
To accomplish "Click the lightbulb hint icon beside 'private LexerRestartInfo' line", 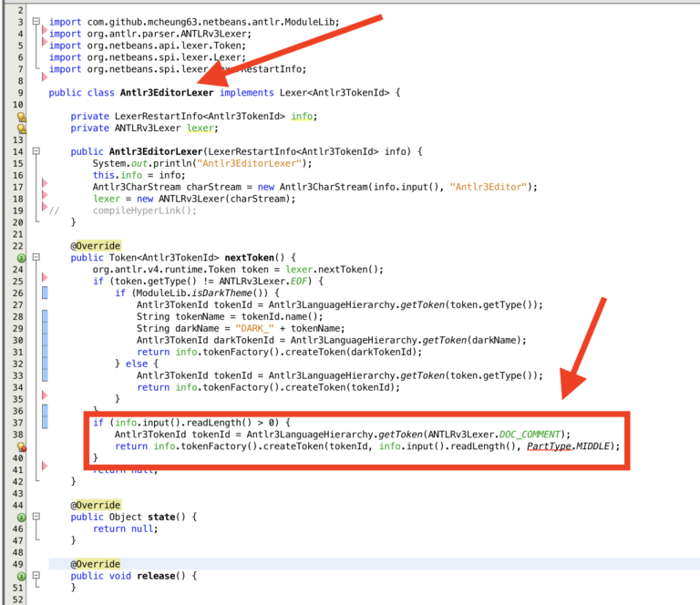I will point(21,117).
